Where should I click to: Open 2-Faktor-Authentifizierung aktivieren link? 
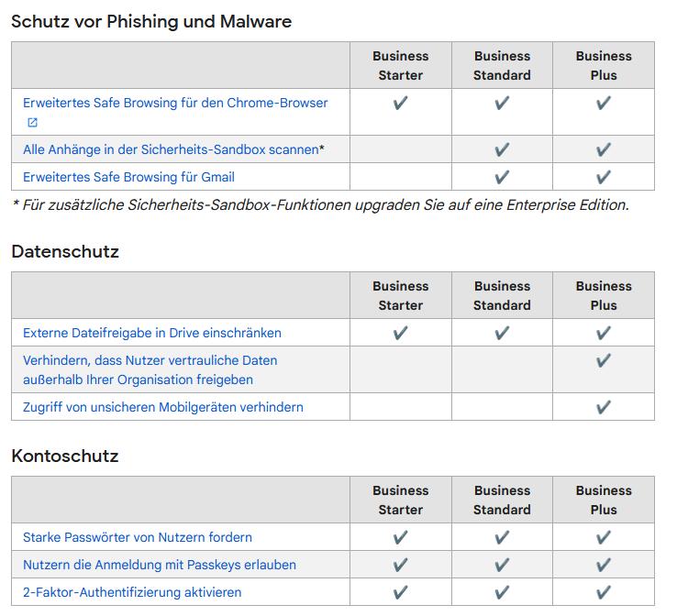coord(132,593)
